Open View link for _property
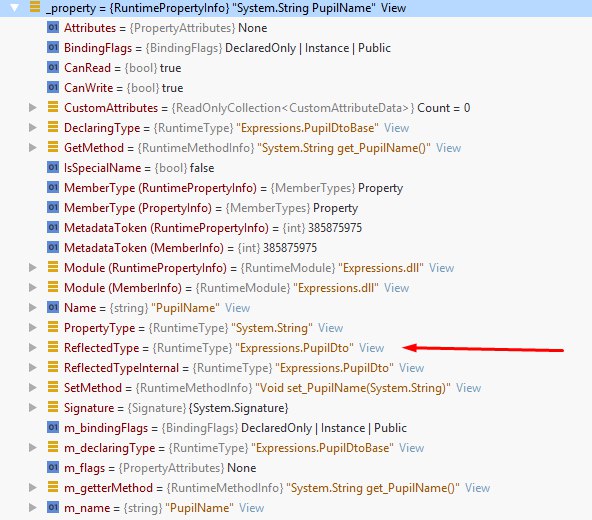 click(393, 8)
